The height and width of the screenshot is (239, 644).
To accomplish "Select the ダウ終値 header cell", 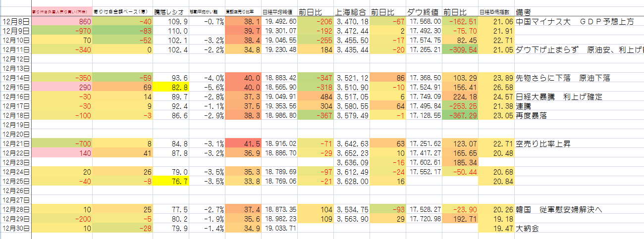I will pyautogui.click(x=424, y=11).
